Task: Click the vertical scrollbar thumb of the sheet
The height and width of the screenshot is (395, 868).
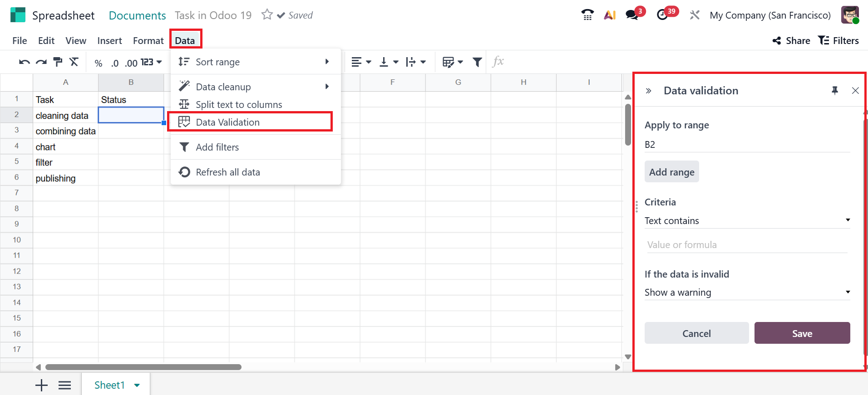Action: 628,125
